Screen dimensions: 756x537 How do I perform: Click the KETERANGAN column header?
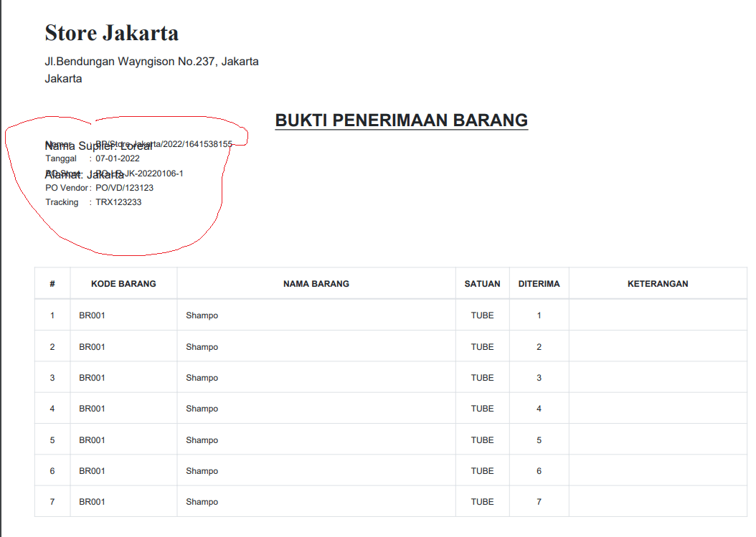(657, 283)
